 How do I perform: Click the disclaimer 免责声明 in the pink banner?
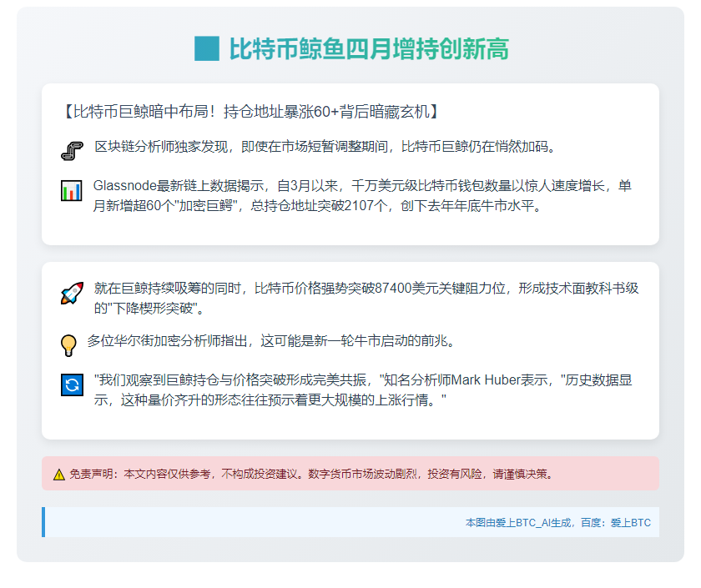(311, 474)
